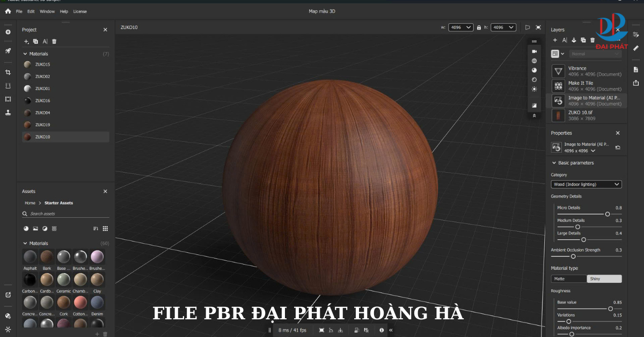The width and height of the screenshot is (644, 337).
Task: Click the camera icon in the viewport toolbar
Action: click(535, 51)
